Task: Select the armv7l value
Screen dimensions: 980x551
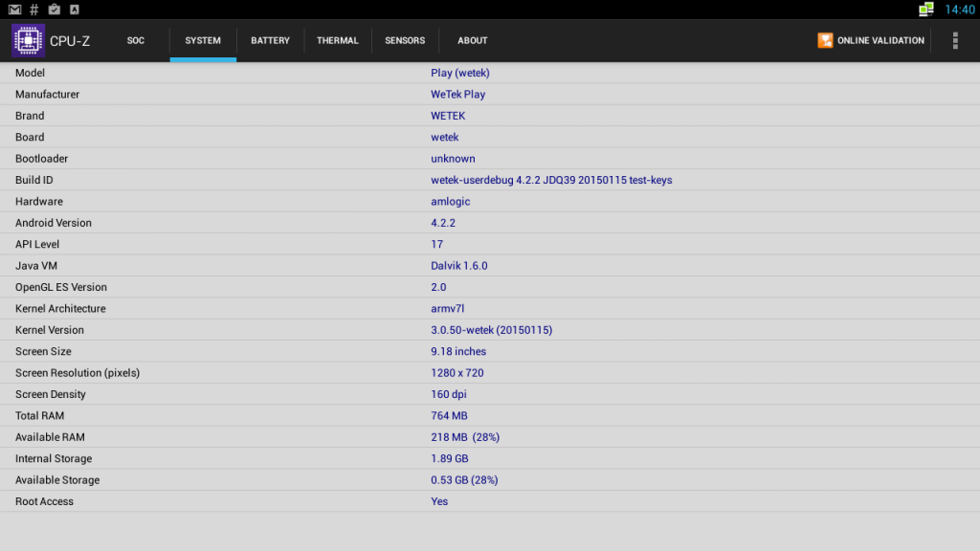Action: (448, 309)
